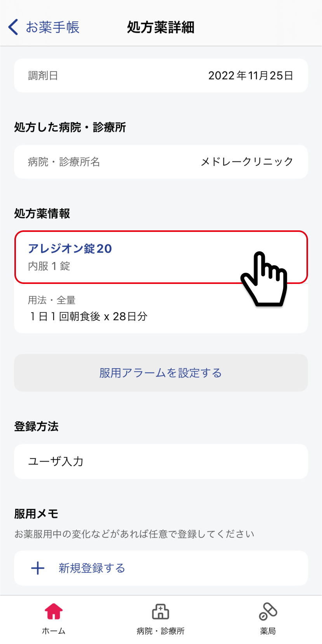
Task: Open the アレジオン錠20 medicine name
Action: pyautogui.click(x=70, y=249)
